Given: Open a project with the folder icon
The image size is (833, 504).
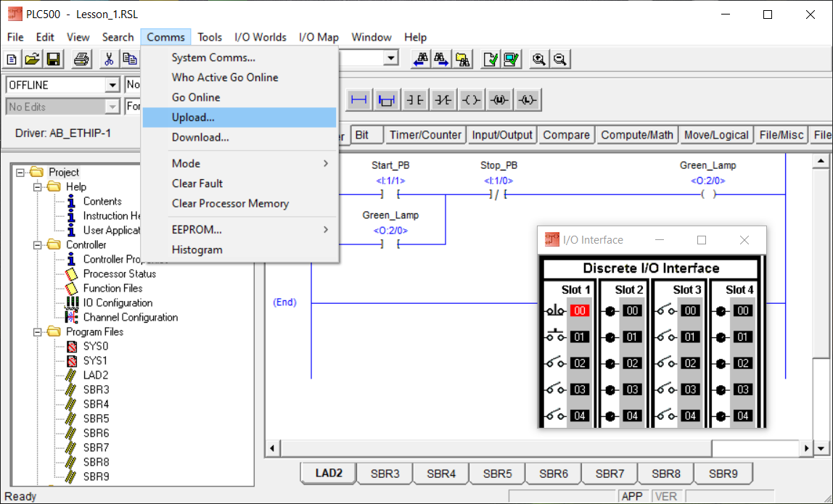Looking at the screenshot, I should pos(33,59).
